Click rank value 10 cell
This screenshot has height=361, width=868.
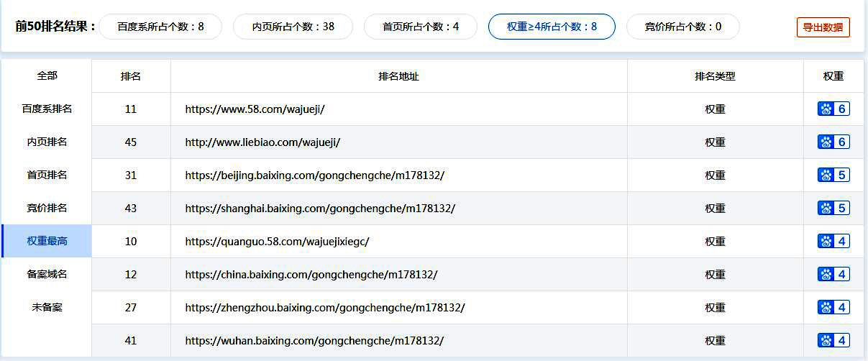(x=131, y=242)
